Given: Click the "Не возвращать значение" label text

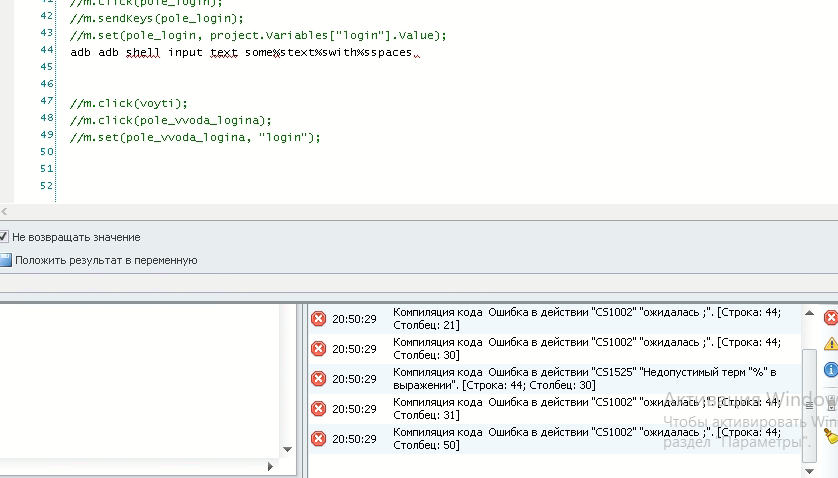Looking at the screenshot, I should click(x=77, y=237).
